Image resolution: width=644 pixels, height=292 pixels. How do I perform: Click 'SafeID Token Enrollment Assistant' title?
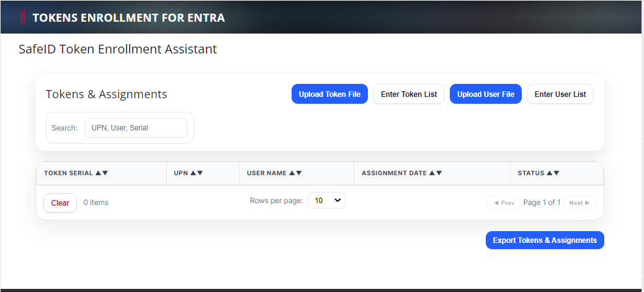tap(117, 49)
